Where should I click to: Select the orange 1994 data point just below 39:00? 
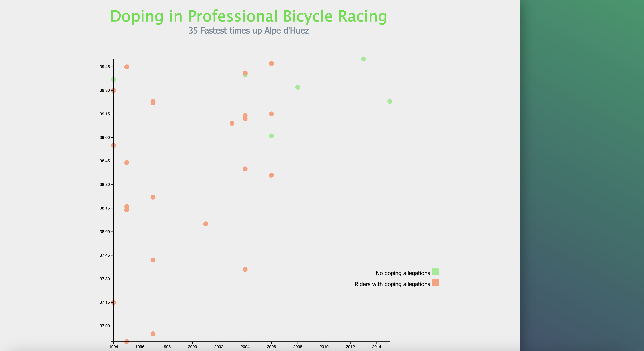pos(114,145)
